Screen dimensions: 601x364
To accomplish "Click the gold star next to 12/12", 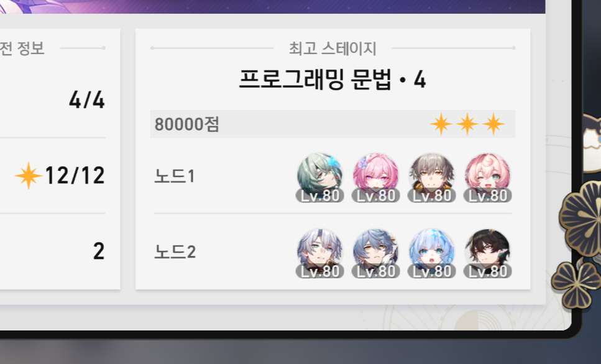I will click(x=29, y=176).
